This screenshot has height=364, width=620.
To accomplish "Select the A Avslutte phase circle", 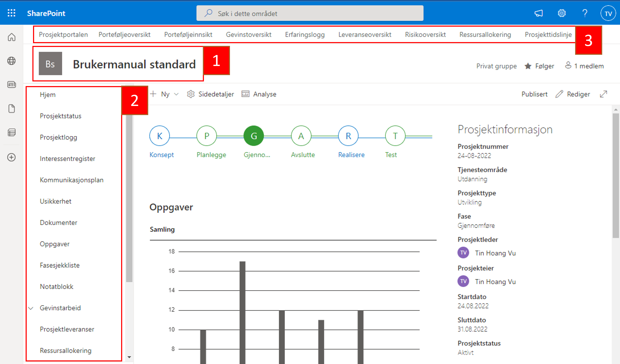I will (301, 136).
